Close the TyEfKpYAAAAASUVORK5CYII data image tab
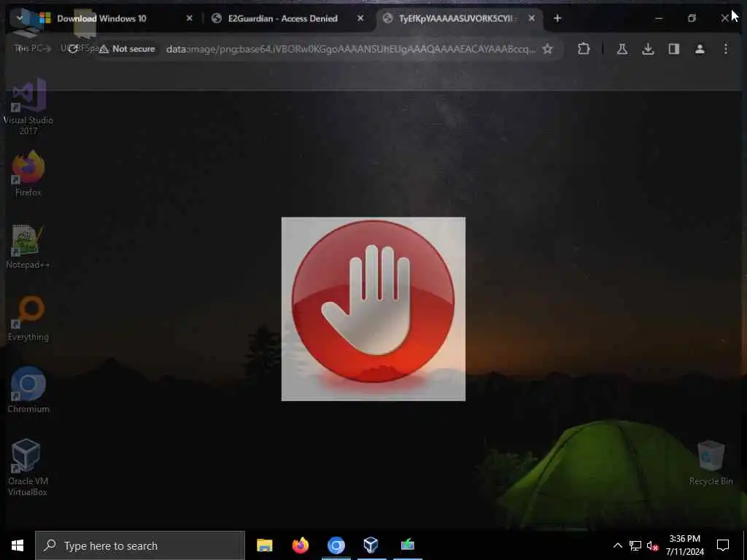 [532, 18]
